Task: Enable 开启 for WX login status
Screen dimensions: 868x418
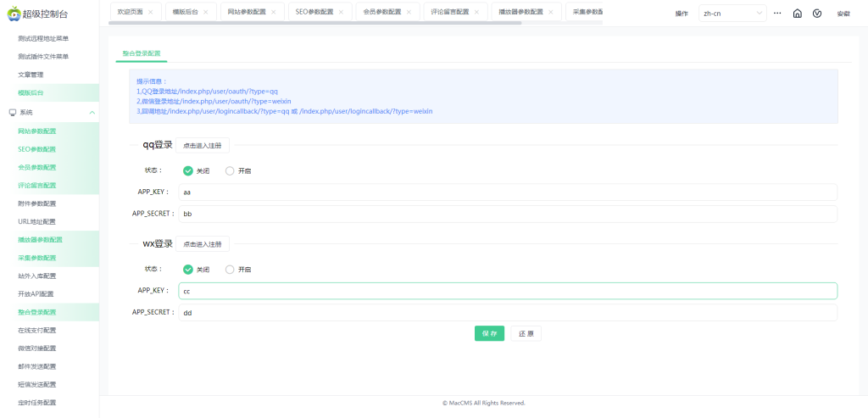Action: tap(230, 270)
